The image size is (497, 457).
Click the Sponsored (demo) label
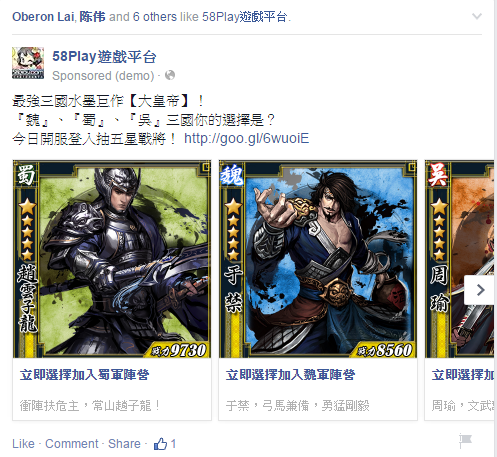(x=103, y=76)
